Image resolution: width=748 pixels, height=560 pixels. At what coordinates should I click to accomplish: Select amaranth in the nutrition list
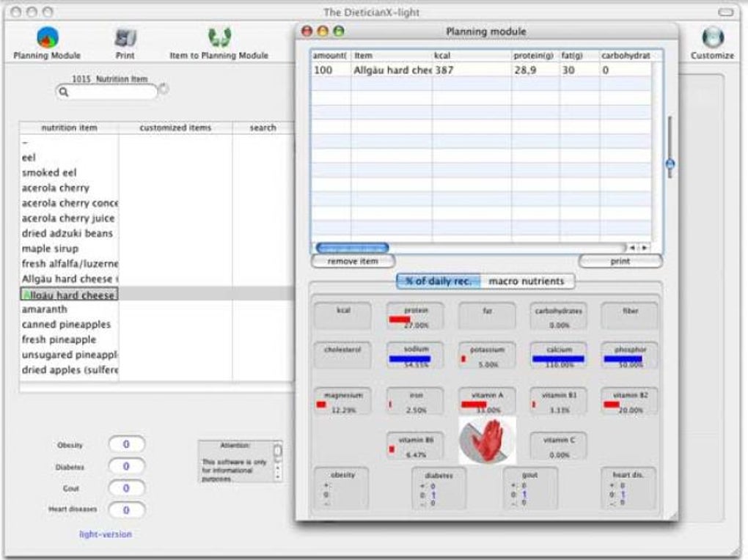click(44, 309)
